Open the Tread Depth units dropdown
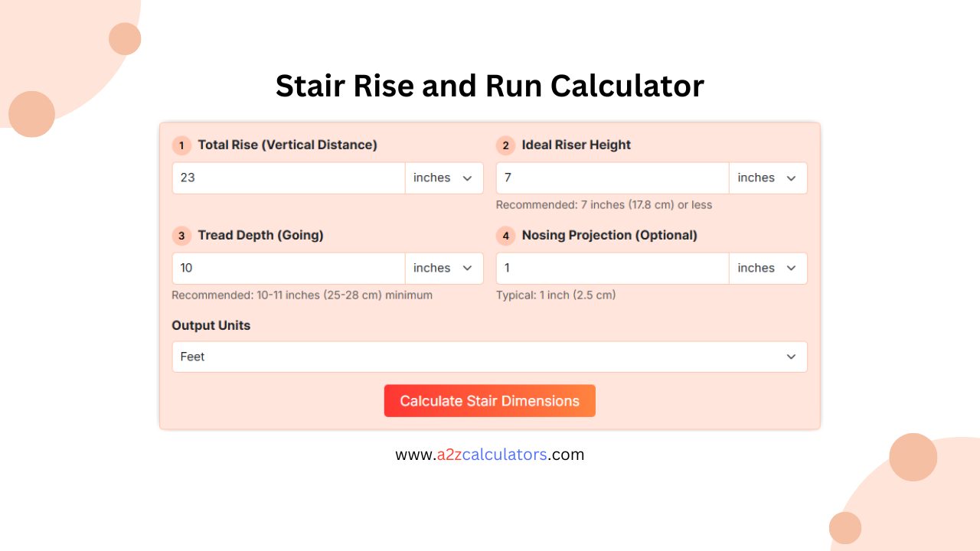Viewport: 980px width, 551px height. point(444,268)
